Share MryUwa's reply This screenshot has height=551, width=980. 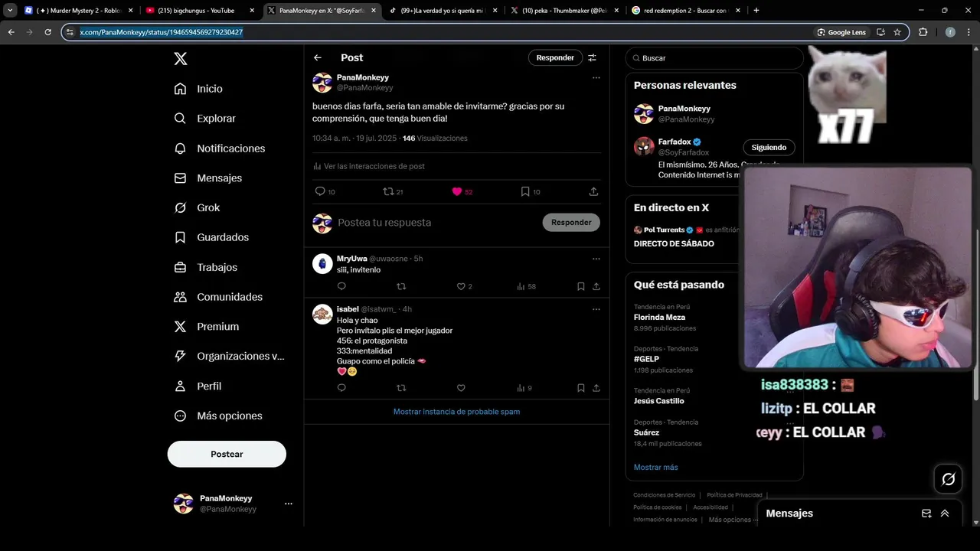coord(596,286)
